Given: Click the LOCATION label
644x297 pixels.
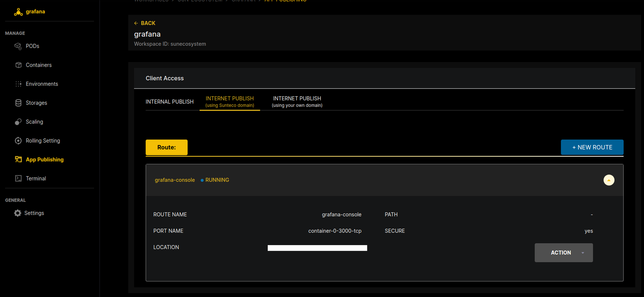Looking at the screenshot, I should click(166, 247).
